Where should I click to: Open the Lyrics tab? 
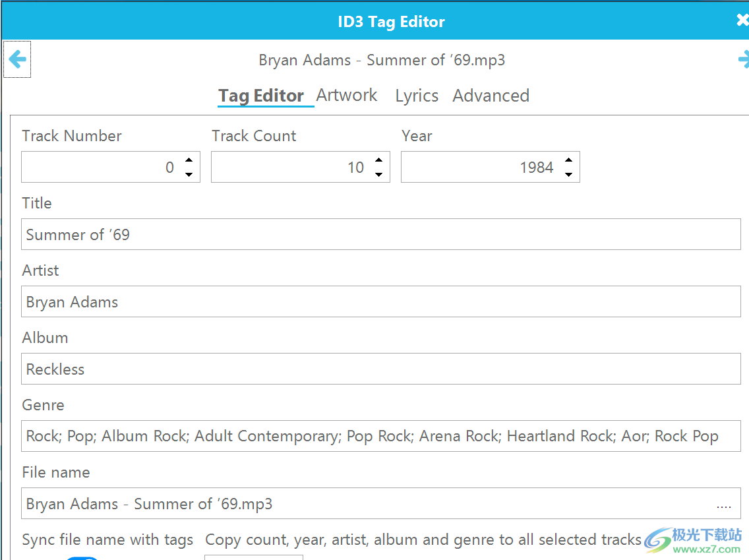[x=417, y=96]
